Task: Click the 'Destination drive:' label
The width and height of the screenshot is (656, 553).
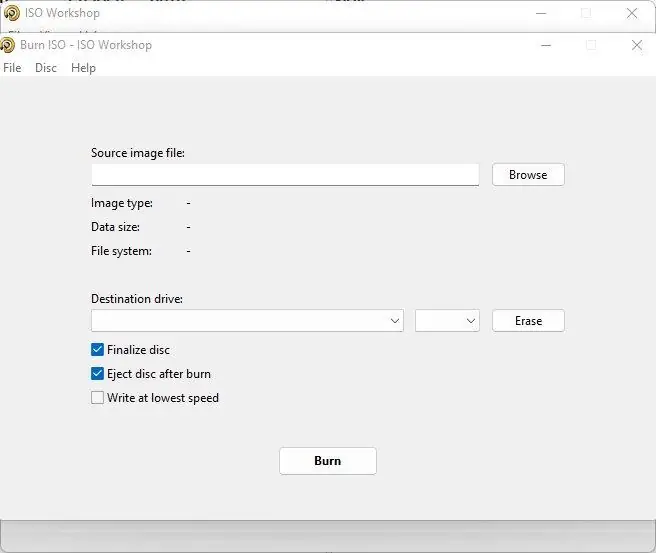Action: coord(137,299)
